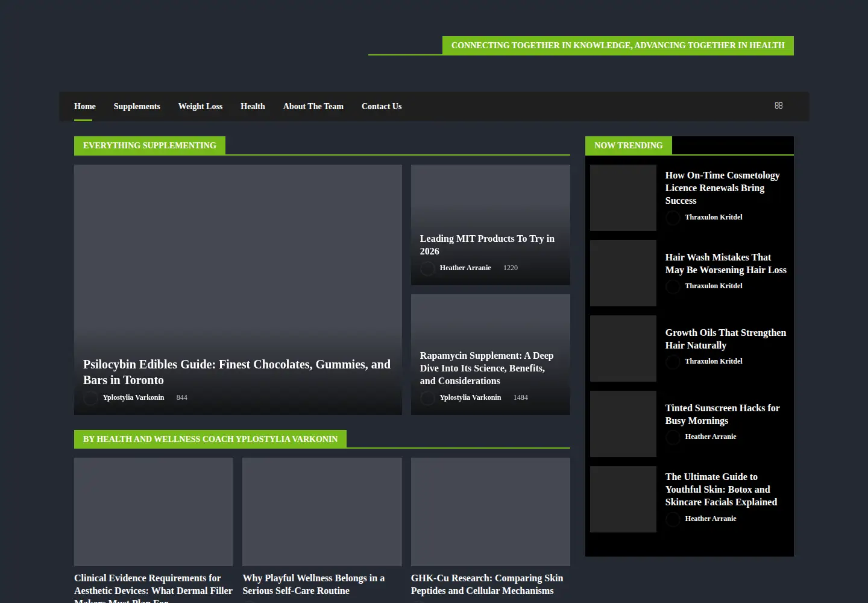Screen dimensions: 868x603
Task: Click Heather Arranie under Tinted Sunscreen Hacks
Action: pyautogui.click(x=711, y=437)
